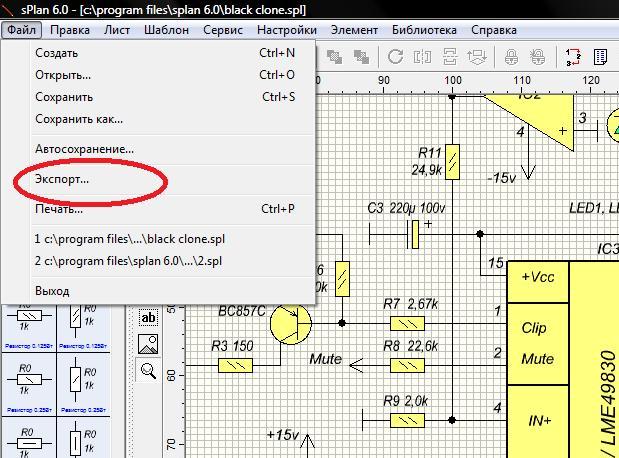Click the rotate element icon
Viewport: 619px width, 458px height.
(396, 57)
